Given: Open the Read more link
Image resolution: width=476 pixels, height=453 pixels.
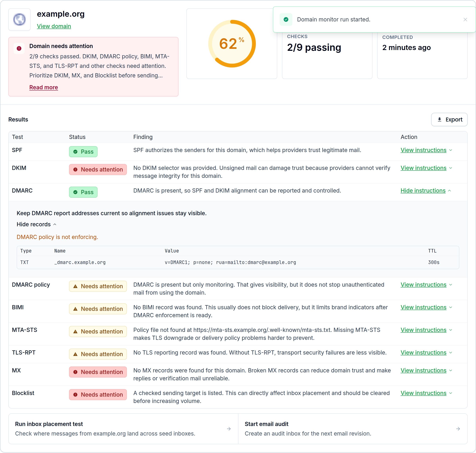Looking at the screenshot, I should (44, 87).
